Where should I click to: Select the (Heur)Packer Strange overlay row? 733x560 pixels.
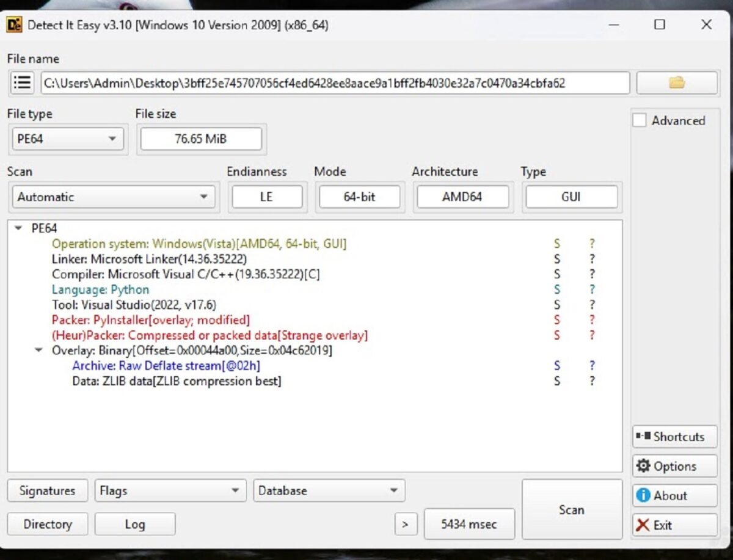210,335
